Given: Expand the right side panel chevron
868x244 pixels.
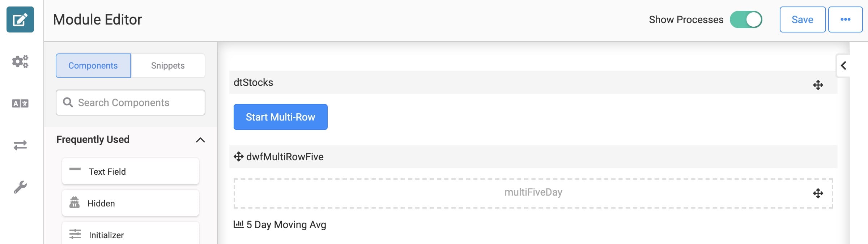Looking at the screenshot, I should 843,65.
